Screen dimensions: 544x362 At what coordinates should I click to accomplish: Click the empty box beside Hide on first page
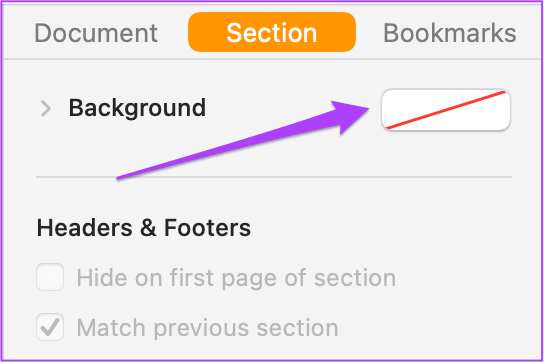point(50,277)
